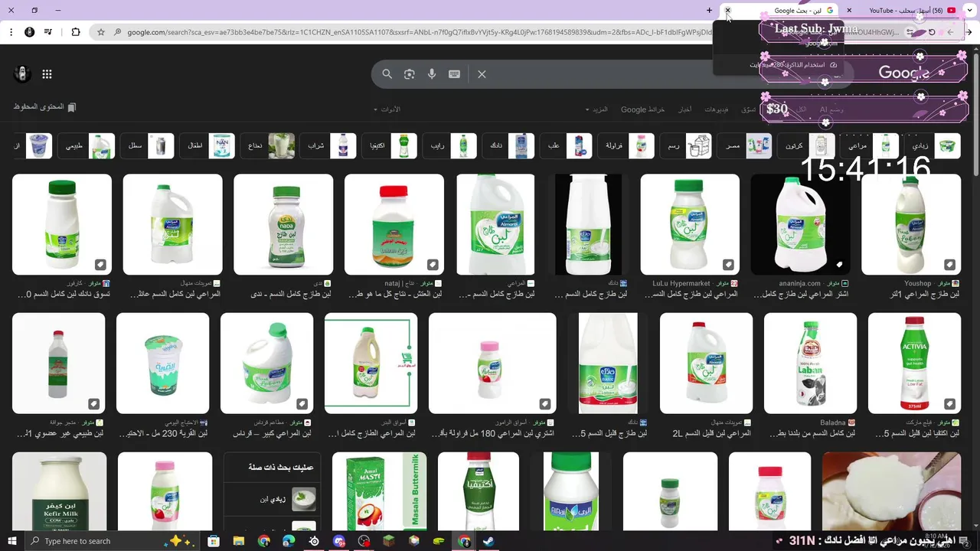Image resolution: width=980 pixels, height=551 pixels.
Task: Open the Youshop Almarai 1 liter image
Action: (x=911, y=224)
